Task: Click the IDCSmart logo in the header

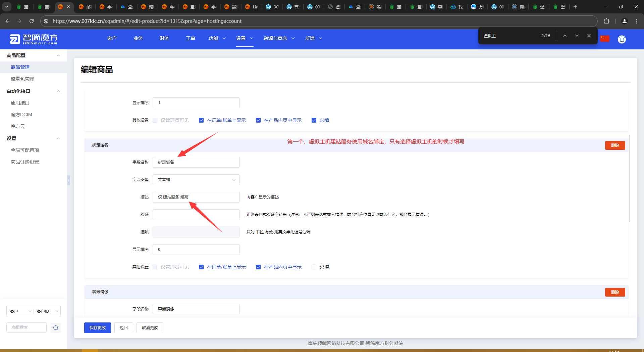Action: point(34,39)
